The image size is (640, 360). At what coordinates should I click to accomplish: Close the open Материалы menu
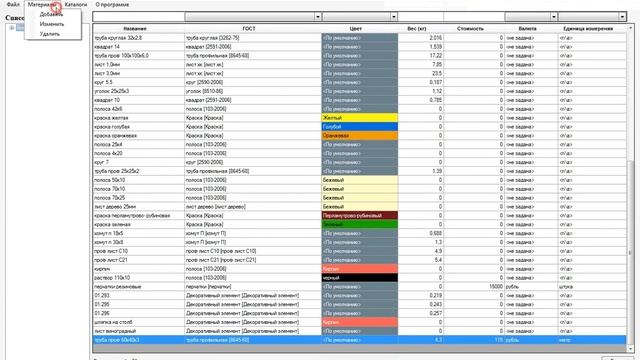pos(42,4)
